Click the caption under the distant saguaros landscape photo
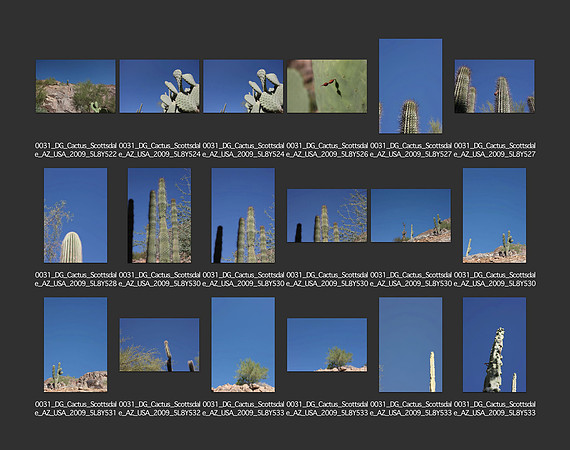 [410, 279]
